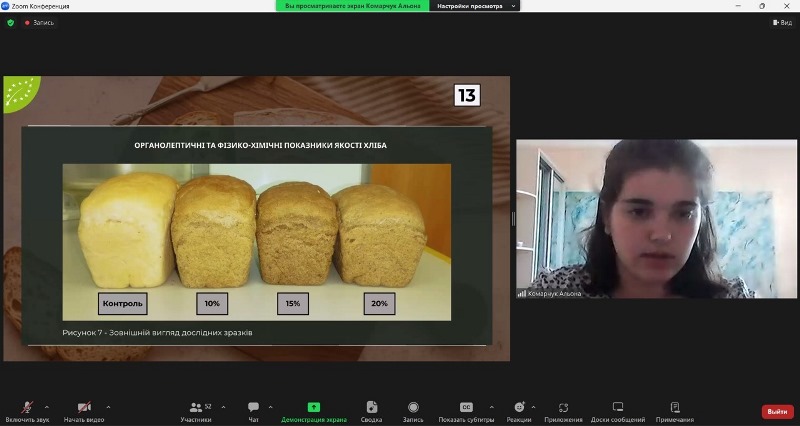Viewport: 800px width, 426px height.
Task: Click the green encryption shield icon
Action: (x=11, y=22)
